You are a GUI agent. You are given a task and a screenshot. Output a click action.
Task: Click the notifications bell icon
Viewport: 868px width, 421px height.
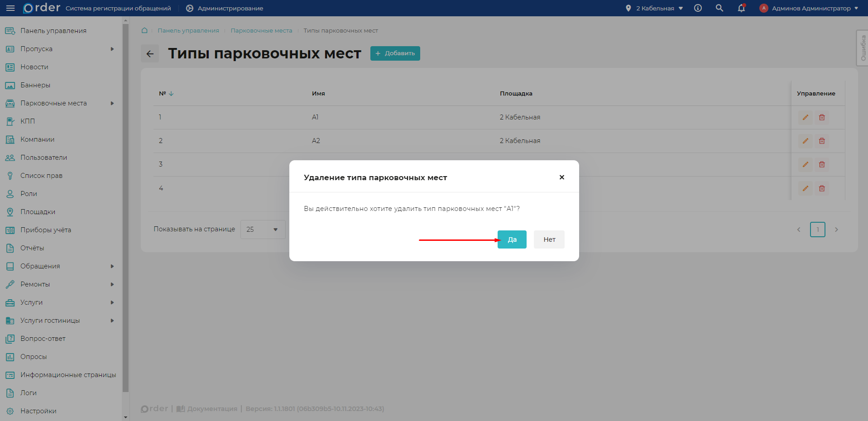pyautogui.click(x=741, y=8)
